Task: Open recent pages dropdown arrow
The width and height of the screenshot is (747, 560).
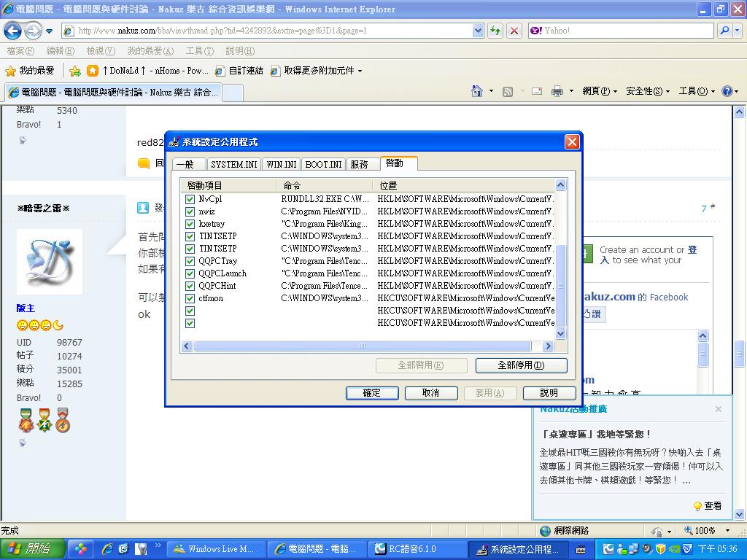Action: coord(49,31)
